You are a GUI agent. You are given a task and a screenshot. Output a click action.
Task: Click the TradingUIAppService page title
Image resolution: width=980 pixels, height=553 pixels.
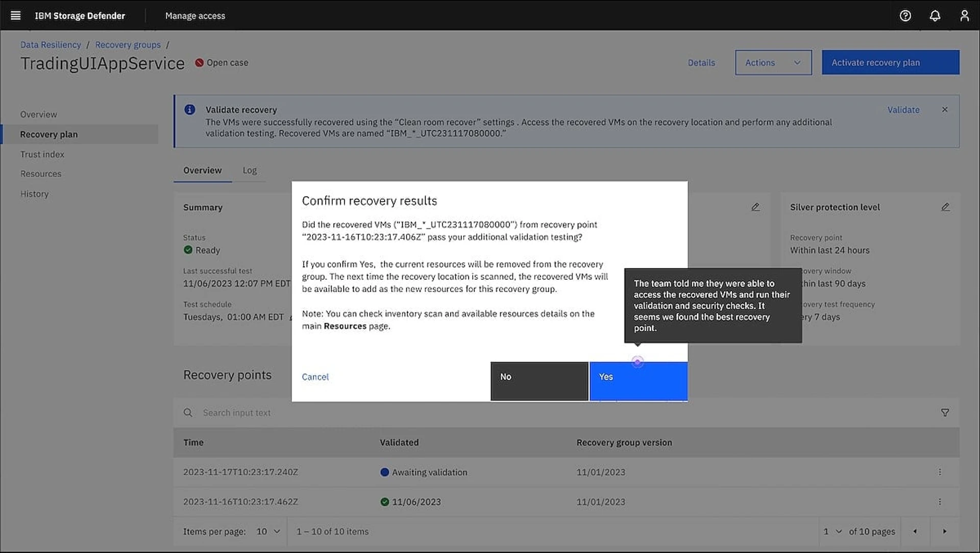point(102,63)
